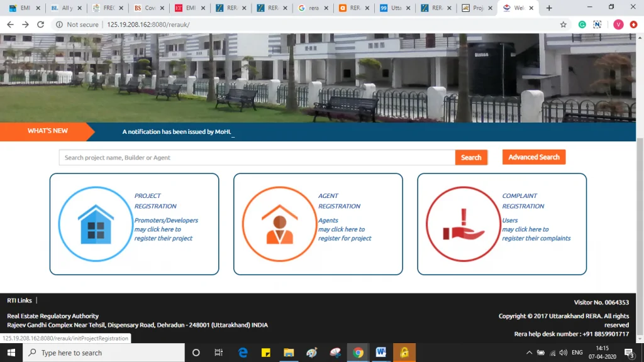Open Advanced Search

[x=533, y=157]
